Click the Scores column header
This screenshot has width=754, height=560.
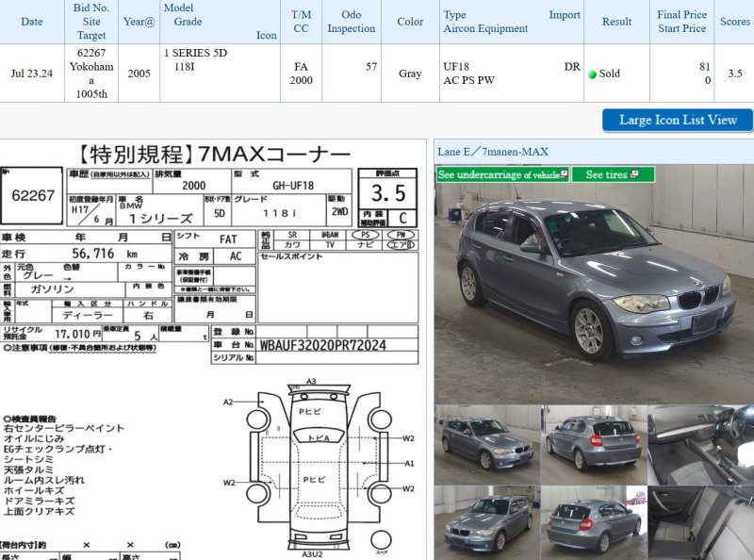(x=734, y=22)
